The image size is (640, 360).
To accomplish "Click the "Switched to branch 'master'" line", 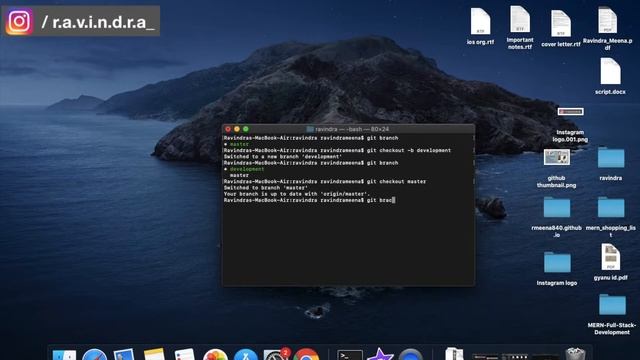I will click(266, 188).
